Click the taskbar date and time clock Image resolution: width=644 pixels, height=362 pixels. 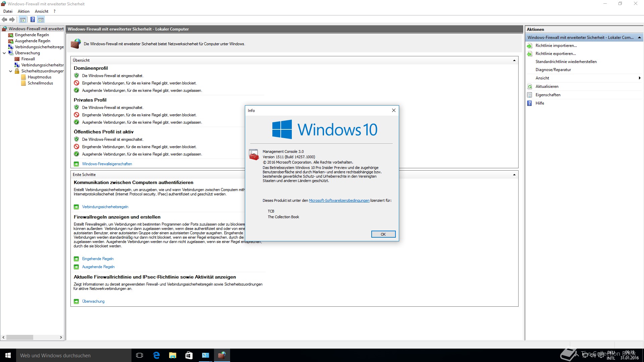[630, 355]
